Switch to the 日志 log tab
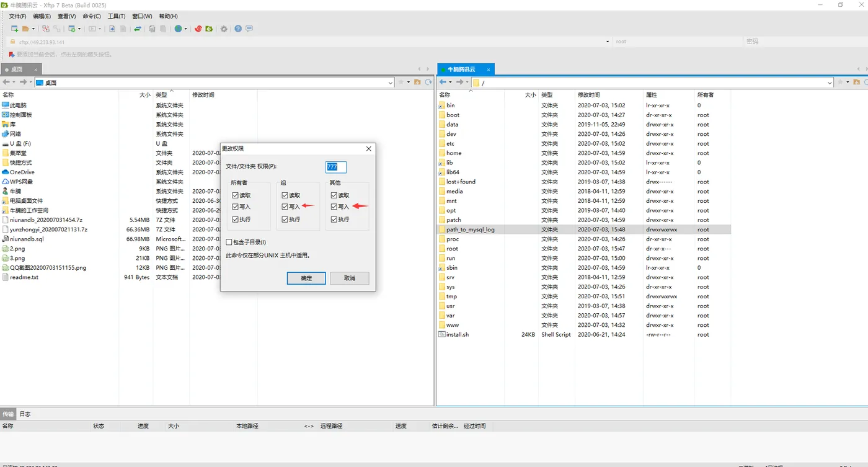The image size is (868, 467). 25,414
